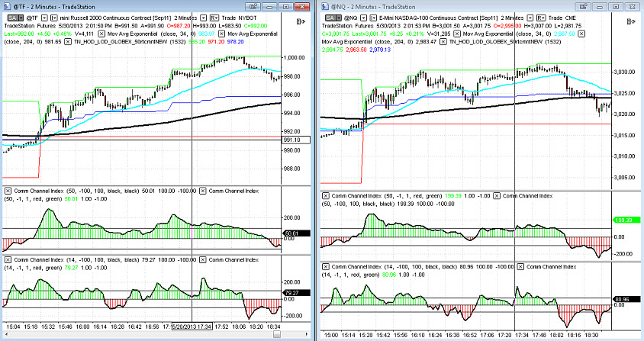Click the 15:32 time label on @TF axis
Screen dimensions: 644x341
tap(48, 327)
